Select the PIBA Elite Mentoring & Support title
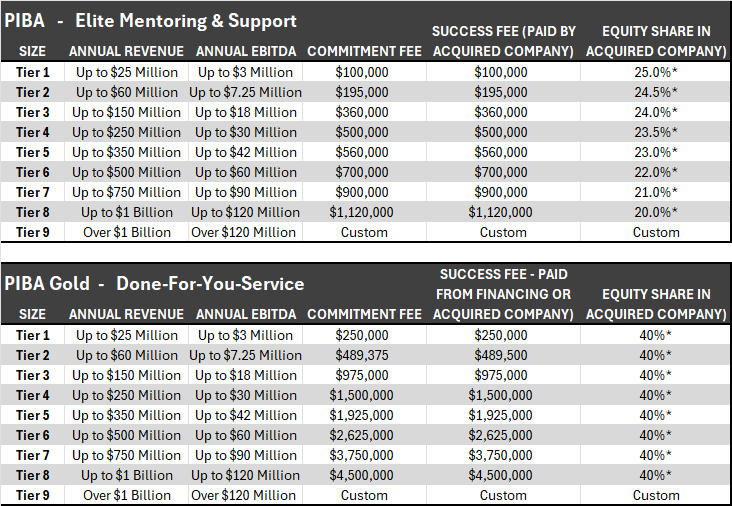 click(150, 21)
